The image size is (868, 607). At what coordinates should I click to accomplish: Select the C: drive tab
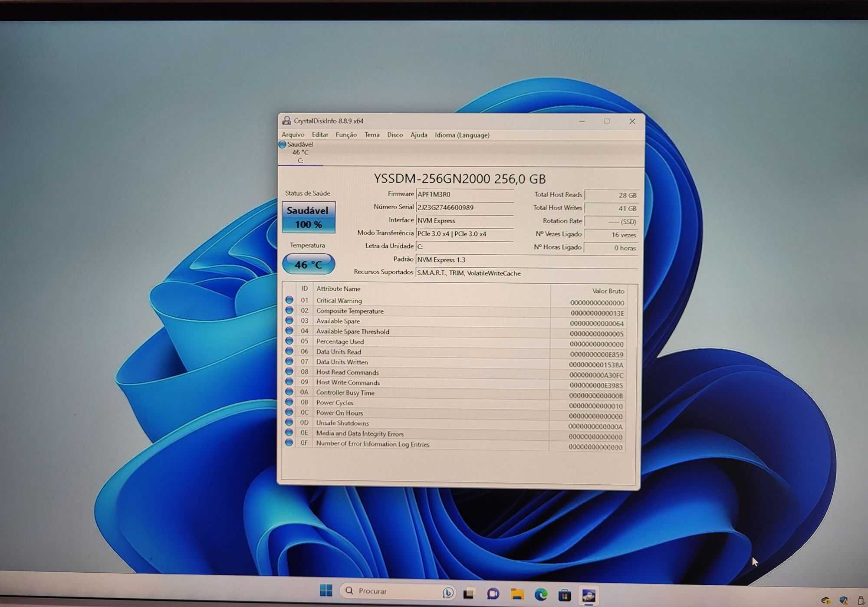(300, 153)
